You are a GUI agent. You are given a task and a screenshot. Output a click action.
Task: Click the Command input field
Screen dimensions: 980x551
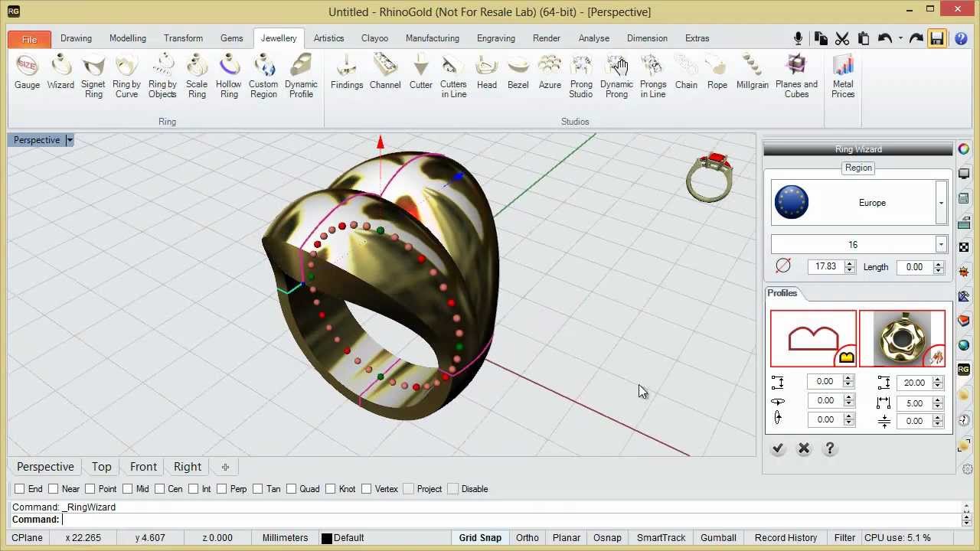(x=509, y=520)
